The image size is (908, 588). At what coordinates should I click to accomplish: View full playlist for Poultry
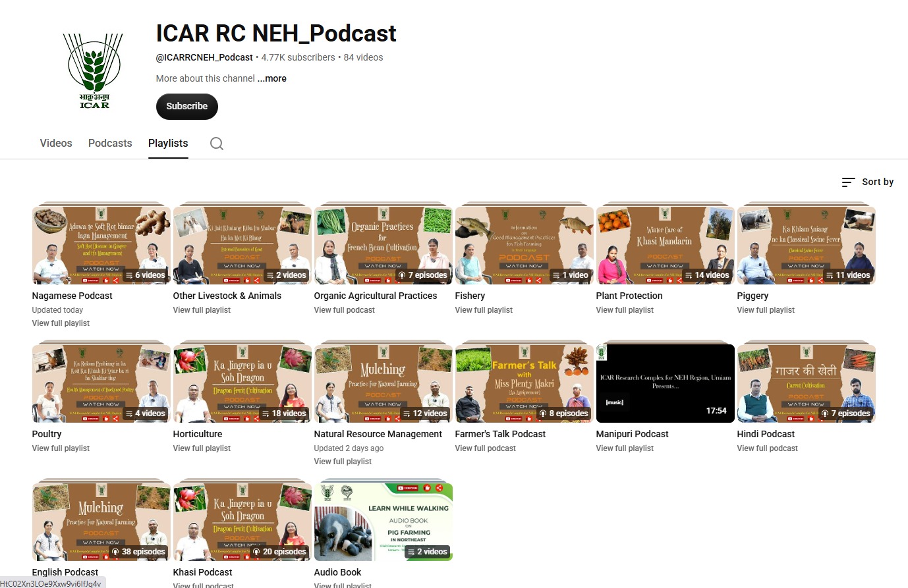61,448
